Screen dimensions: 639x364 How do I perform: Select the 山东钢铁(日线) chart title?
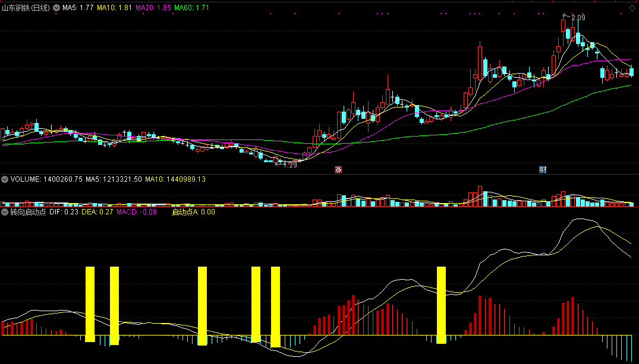pos(26,8)
